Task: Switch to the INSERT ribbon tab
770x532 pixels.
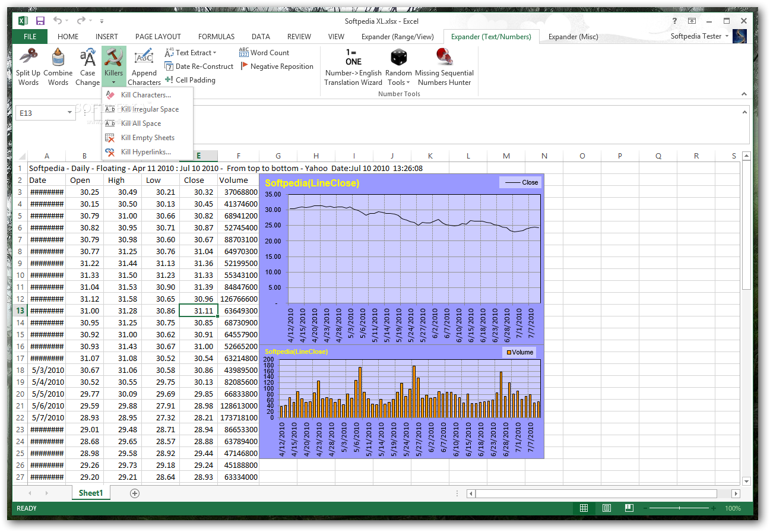Action: [107, 36]
